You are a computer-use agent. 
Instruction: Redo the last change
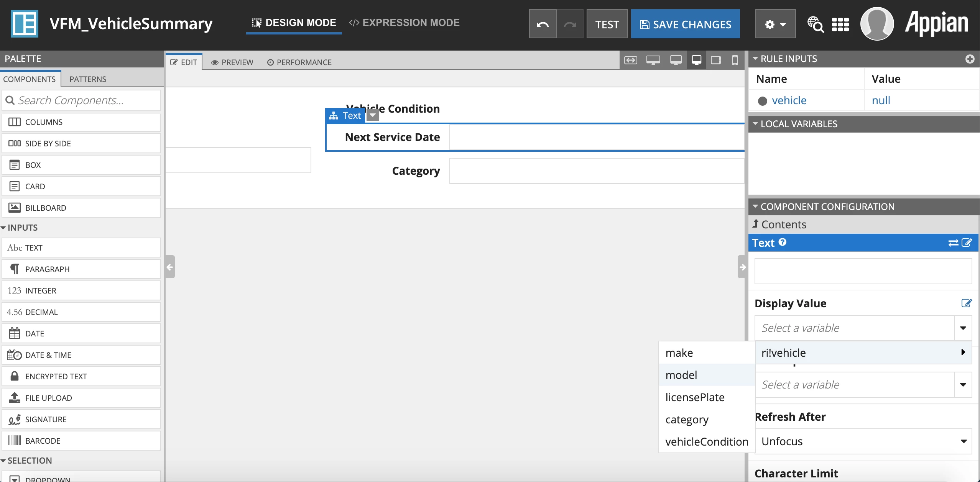pyautogui.click(x=570, y=24)
